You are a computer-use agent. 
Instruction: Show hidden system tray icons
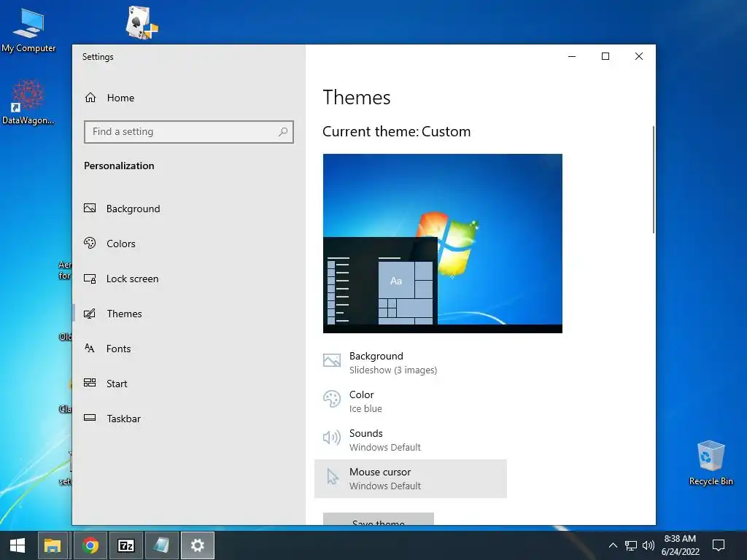tap(613, 545)
